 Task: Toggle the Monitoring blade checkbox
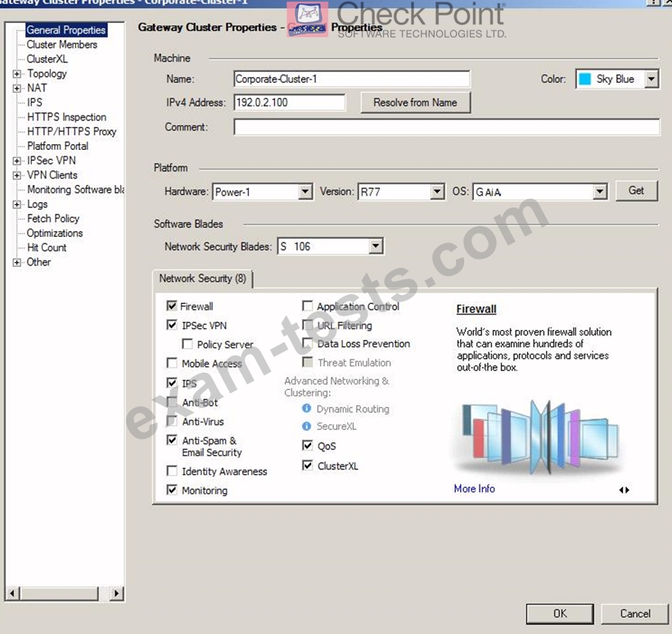pos(172,490)
